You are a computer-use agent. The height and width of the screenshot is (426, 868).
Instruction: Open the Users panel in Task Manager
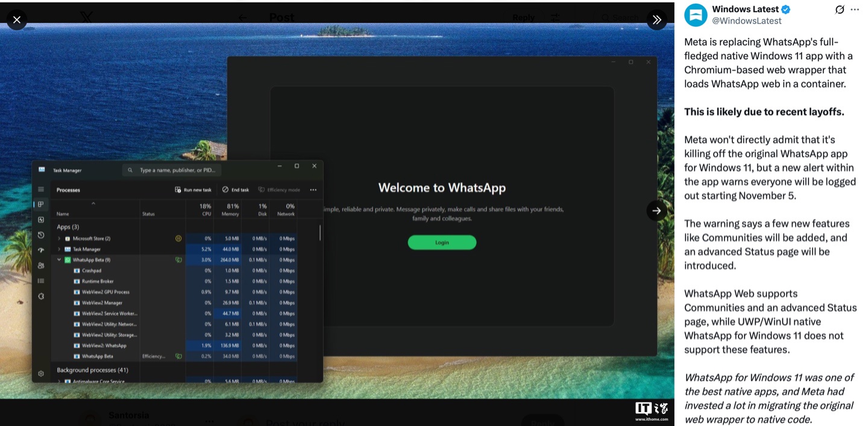tap(41, 265)
